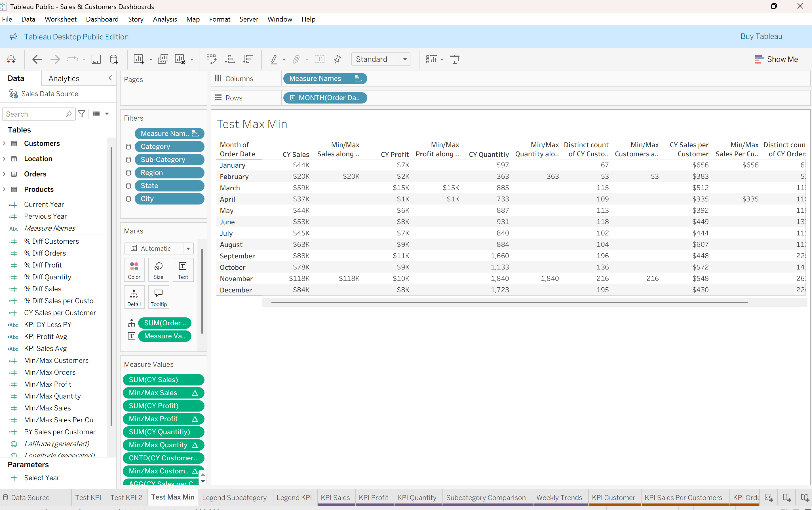Click the Show Me button
Screen dimensions: 812x510
click(777, 59)
